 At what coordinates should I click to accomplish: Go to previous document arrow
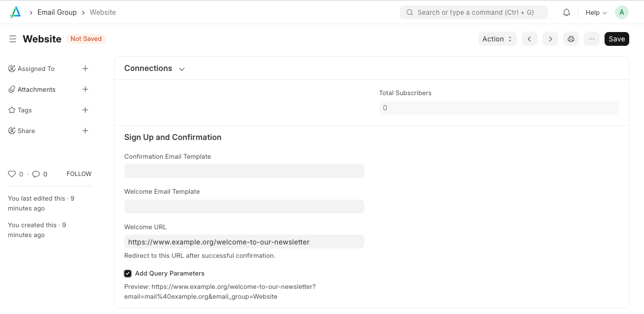529,39
